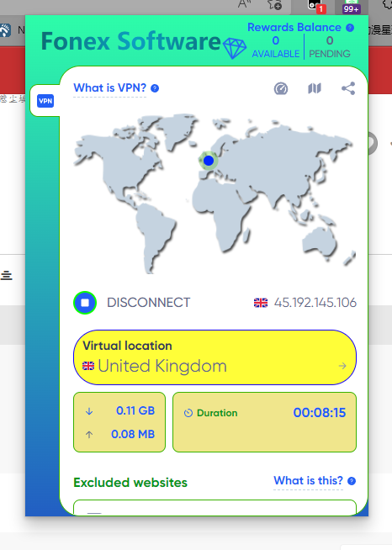Click the PENDING rewards count

click(330, 40)
